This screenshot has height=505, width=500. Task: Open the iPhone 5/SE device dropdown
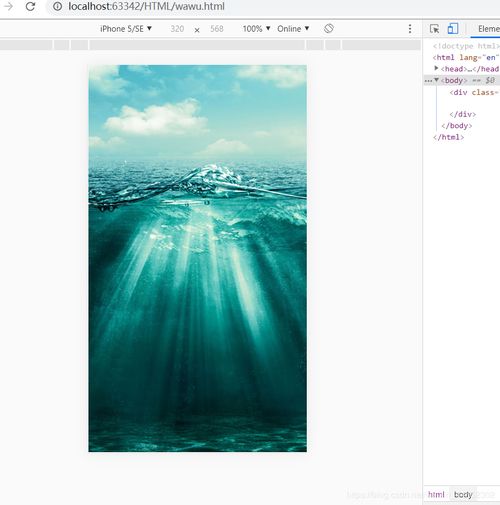pos(126,29)
